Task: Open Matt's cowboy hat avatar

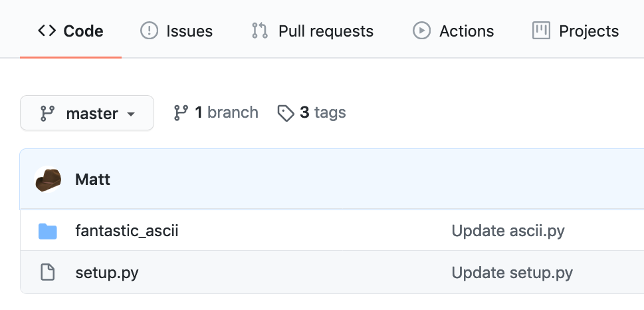Action: 49,179
